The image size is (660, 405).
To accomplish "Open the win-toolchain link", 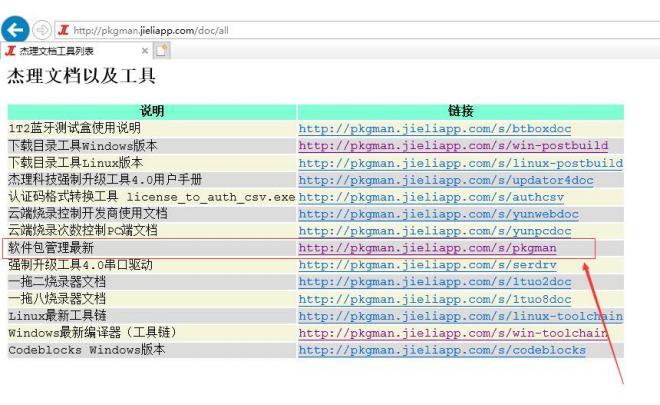I will [453, 333].
